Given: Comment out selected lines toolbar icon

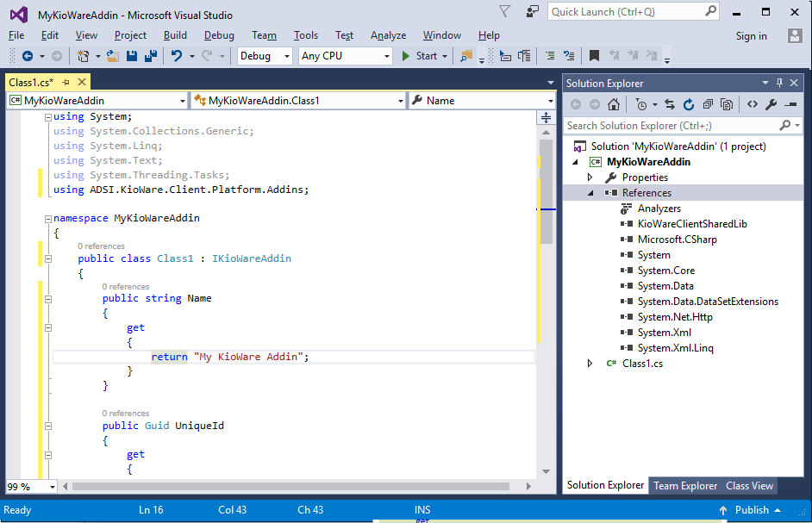Looking at the screenshot, I should (x=550, y=56).
